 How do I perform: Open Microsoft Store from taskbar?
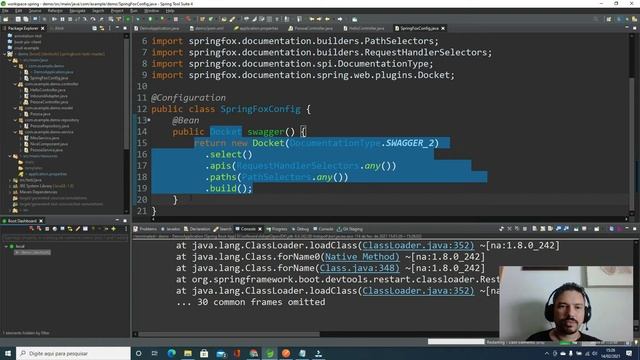click(x=204, y=353)
